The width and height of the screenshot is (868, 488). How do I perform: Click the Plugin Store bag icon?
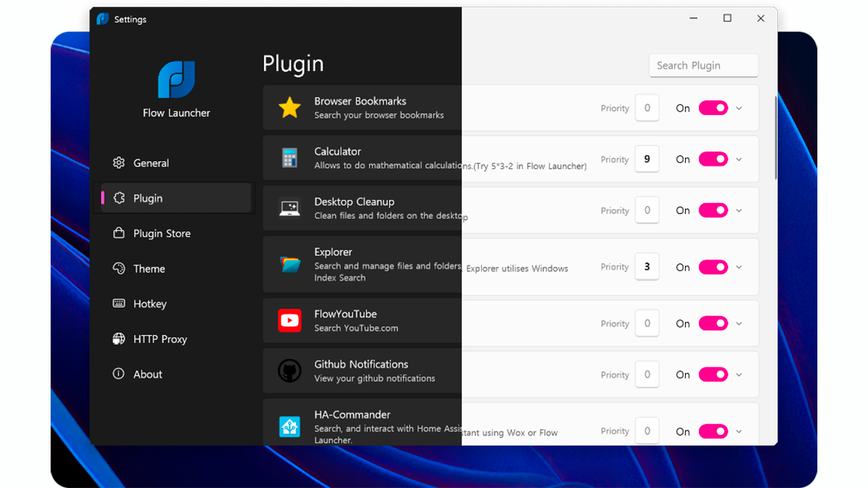119,234
